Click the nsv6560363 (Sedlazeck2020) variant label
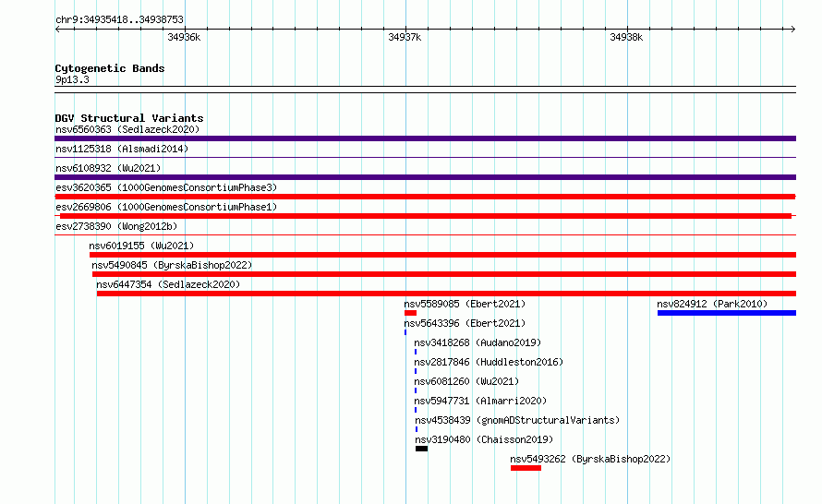The height and width of the screenshot is (504, 822). click(x=127, y=129)
